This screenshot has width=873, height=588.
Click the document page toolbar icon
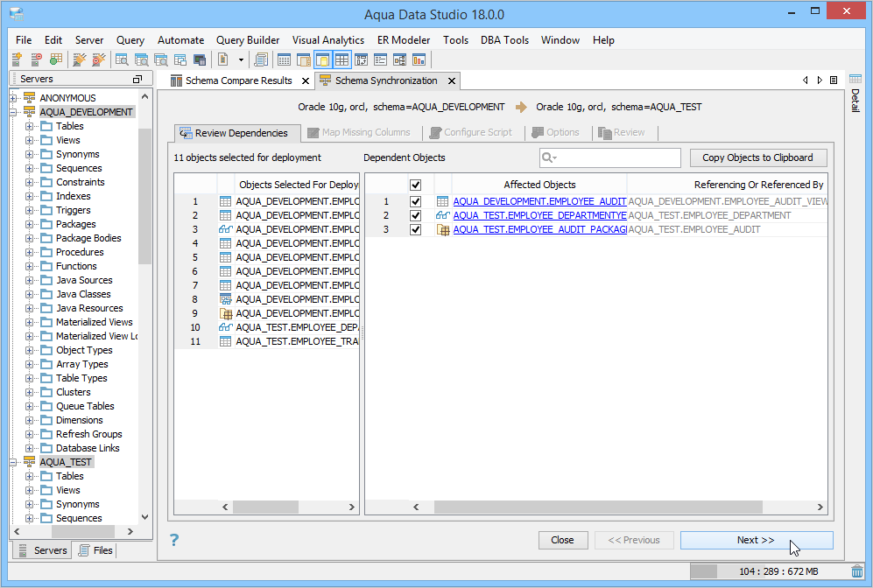coord(223,59)
